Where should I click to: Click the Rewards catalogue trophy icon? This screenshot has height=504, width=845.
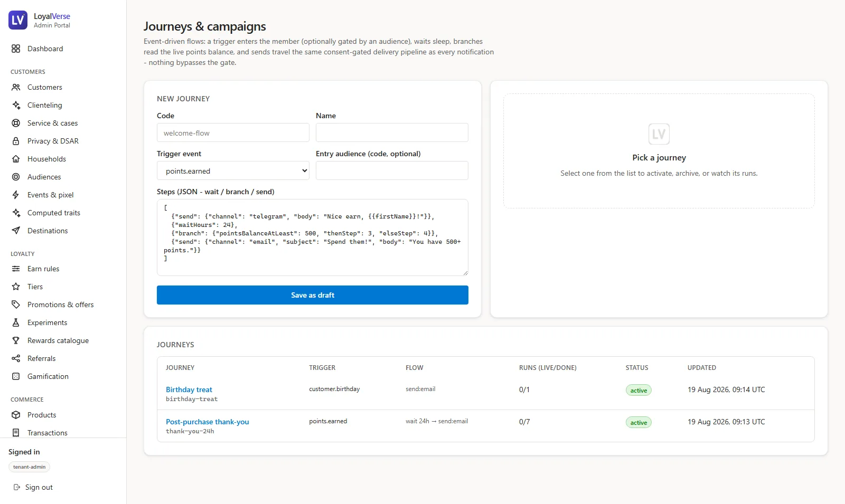click(x=16, y=340)
